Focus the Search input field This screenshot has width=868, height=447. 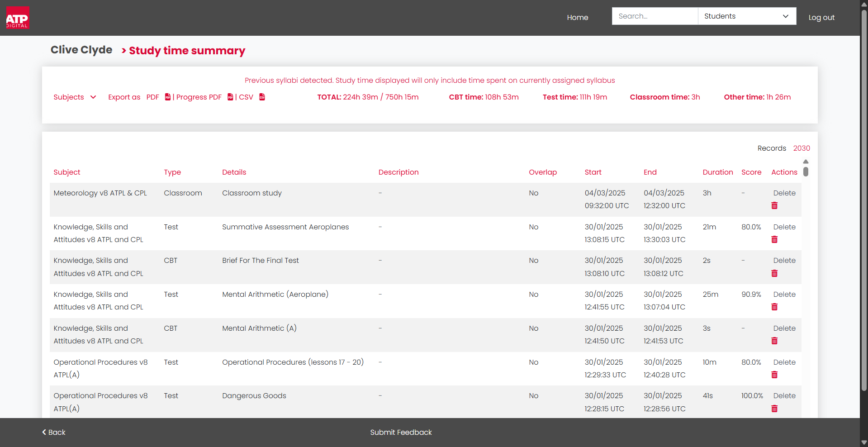(x=655, y=16)
